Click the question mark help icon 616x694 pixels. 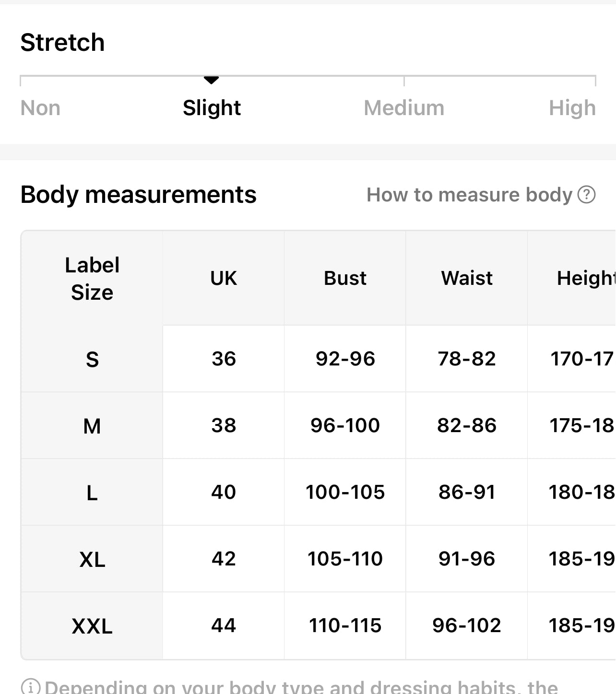tap(586, 195)
